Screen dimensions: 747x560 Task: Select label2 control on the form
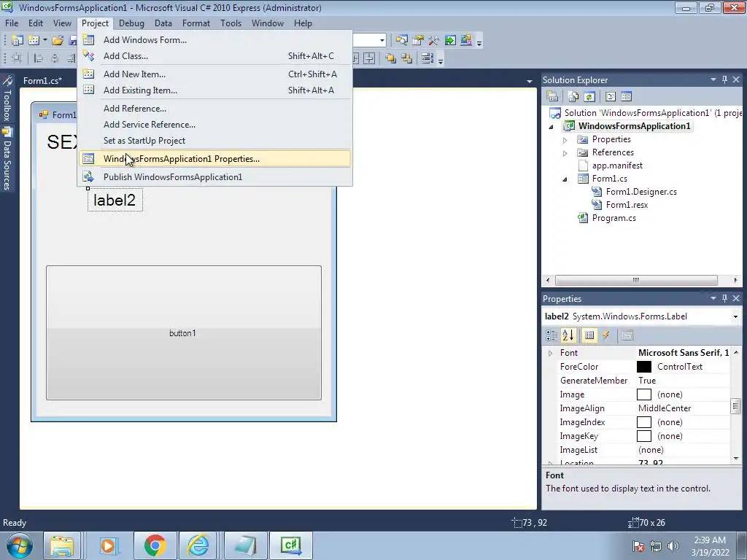click(x=115, y=200)
